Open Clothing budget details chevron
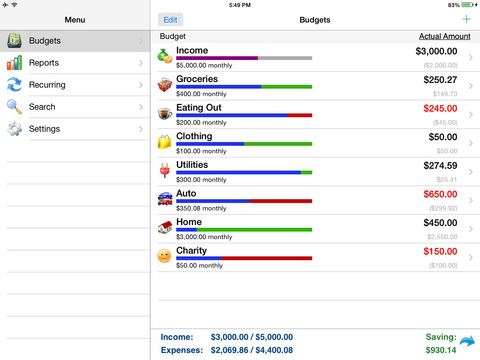The height and width of the screenshot is (360, 480). [471, 143]
